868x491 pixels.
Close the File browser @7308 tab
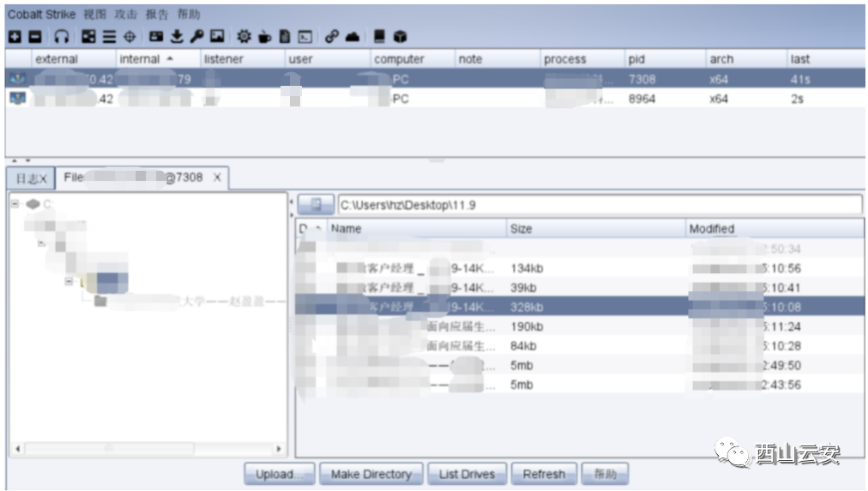(x=217, y=178)
